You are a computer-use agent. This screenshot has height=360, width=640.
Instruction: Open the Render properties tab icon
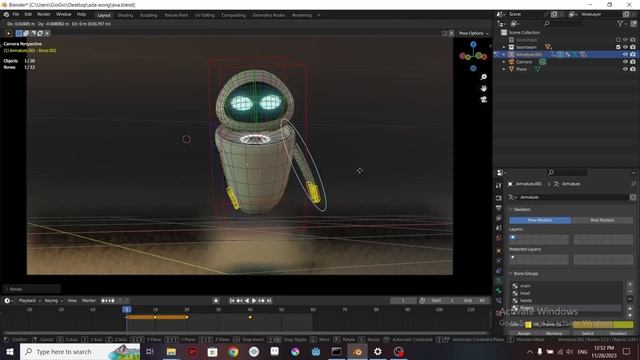(x=499, y=198)
